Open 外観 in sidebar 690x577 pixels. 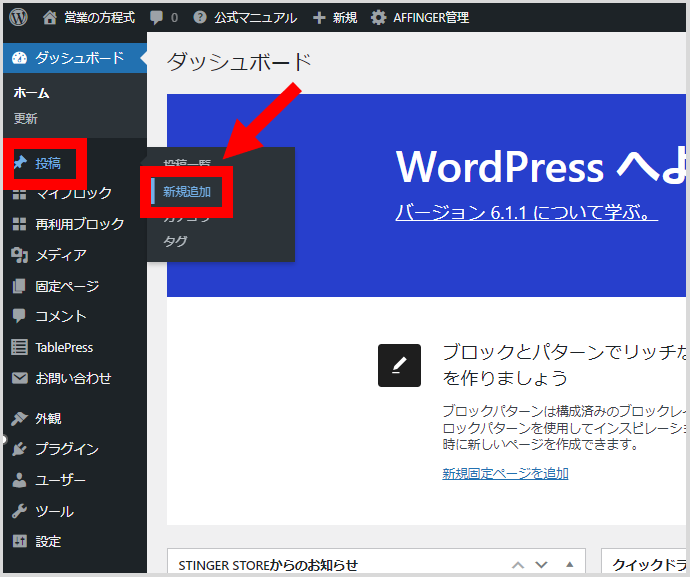click(x=48, y=418)
